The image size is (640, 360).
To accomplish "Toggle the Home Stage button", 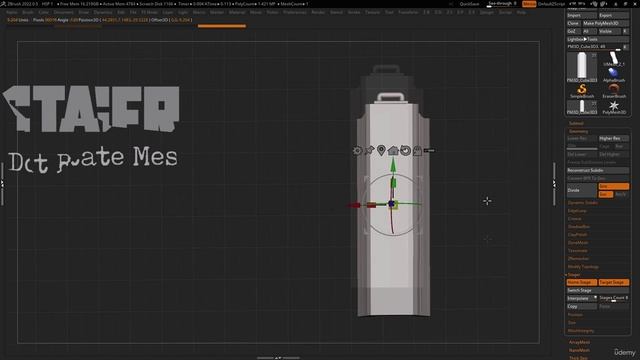I will pyautogui.click(x=582, y=282).
